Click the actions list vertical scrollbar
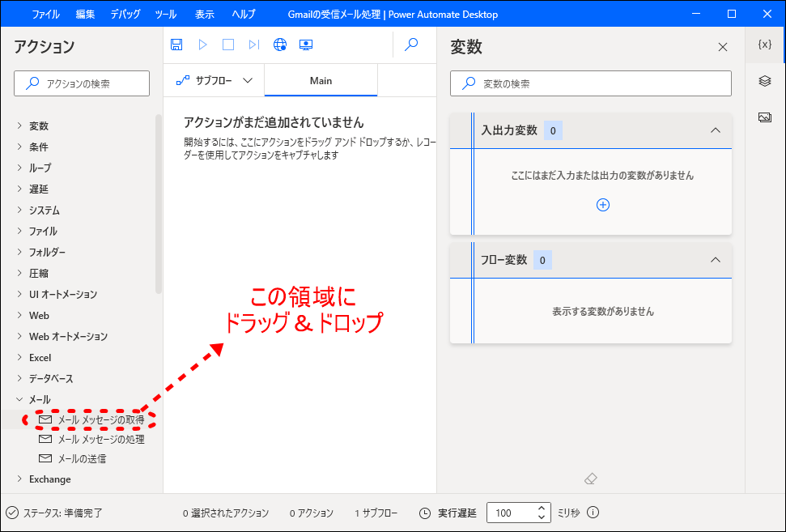Screen dimensions: 786x532 point(159,203)
